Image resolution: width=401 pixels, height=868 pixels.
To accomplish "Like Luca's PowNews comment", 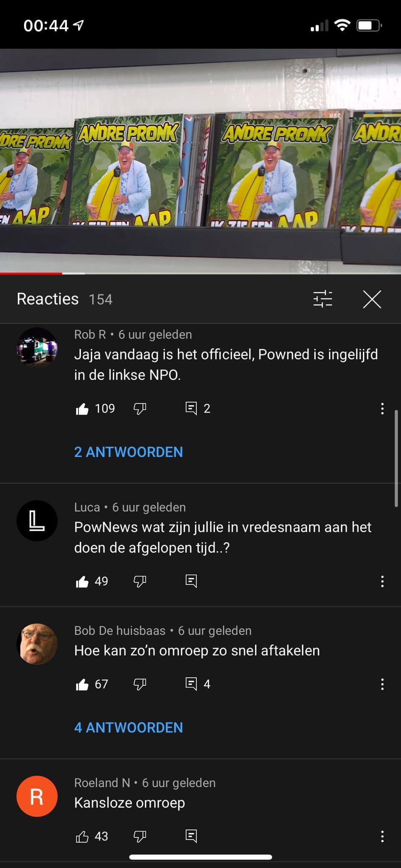I will pyautogui.click(x=82, y=581).
